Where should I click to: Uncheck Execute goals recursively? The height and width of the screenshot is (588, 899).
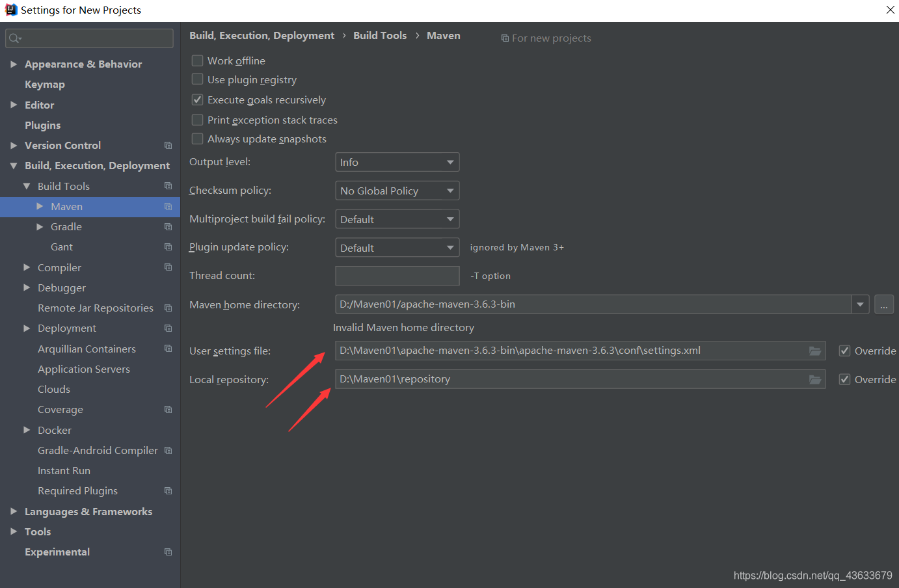[197, 100]
